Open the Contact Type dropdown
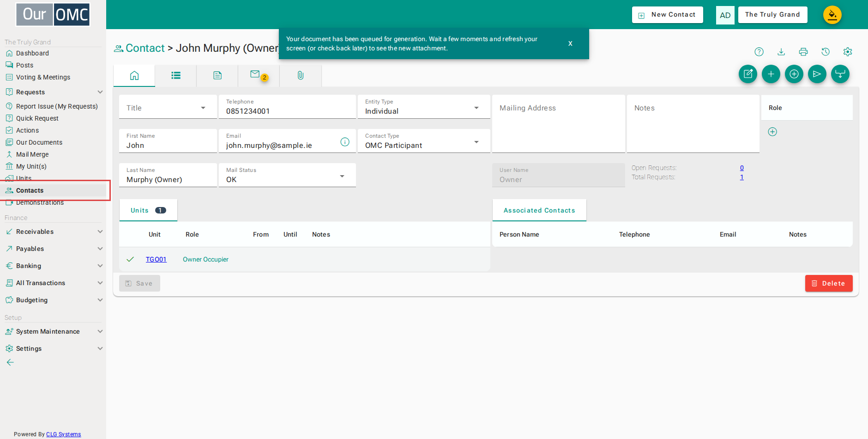The width and height of the screenshot is (868, 439). (x=424, y=141)
